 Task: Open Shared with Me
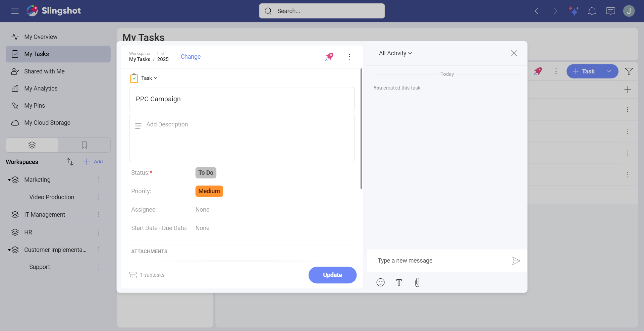58,71
